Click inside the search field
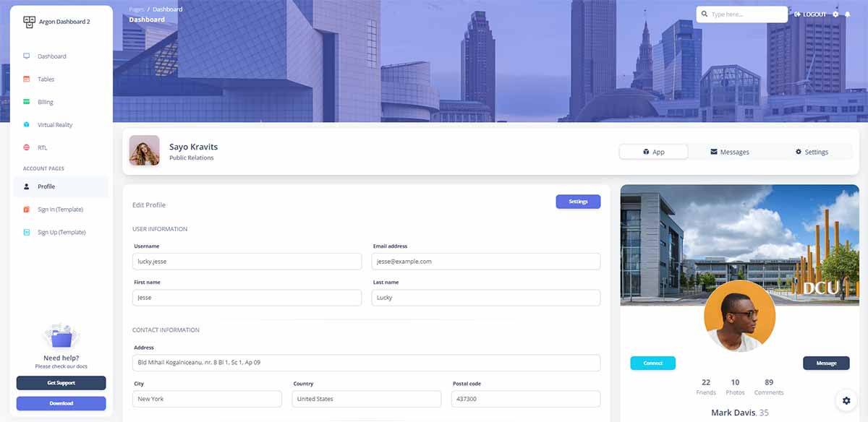This screenshot has width=868, height=422. (741, 14)
